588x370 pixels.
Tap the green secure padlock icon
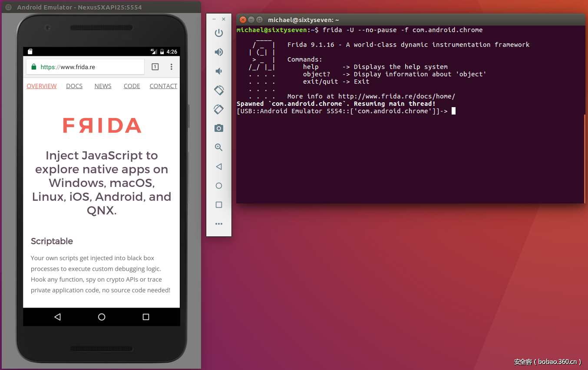point(34,67)
